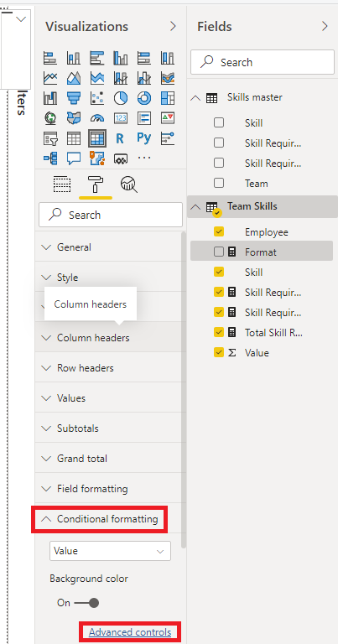This screenshot has height=644, width=338.
Task: Select the 100% stacked column chart visual
Action: coord(168,58)
